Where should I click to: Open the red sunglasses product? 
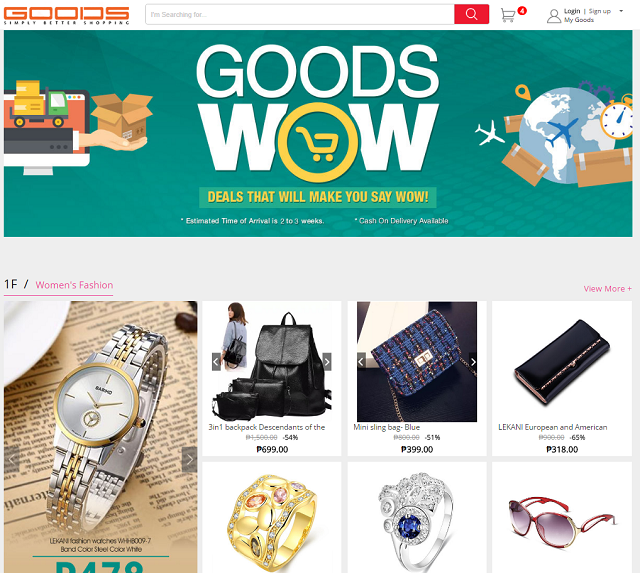coord(562,517)
